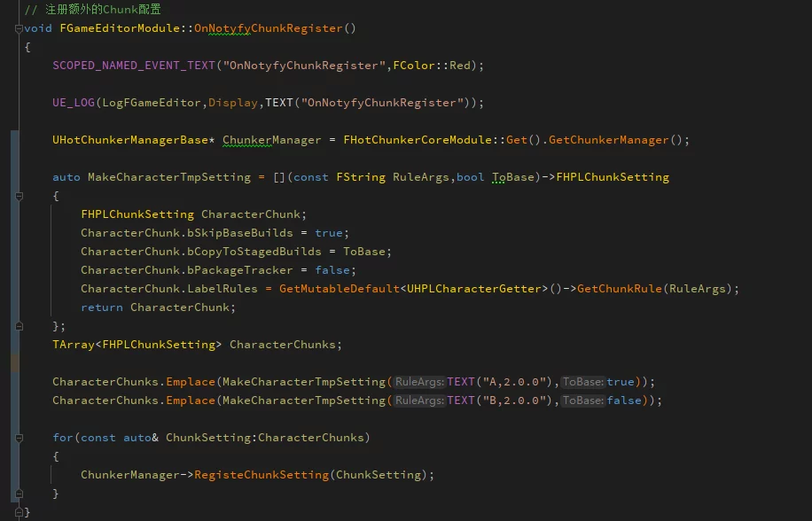Click the CharacterChunks array declaration name
This screenshot has height=521, width=812.
[x=282, y=345]
